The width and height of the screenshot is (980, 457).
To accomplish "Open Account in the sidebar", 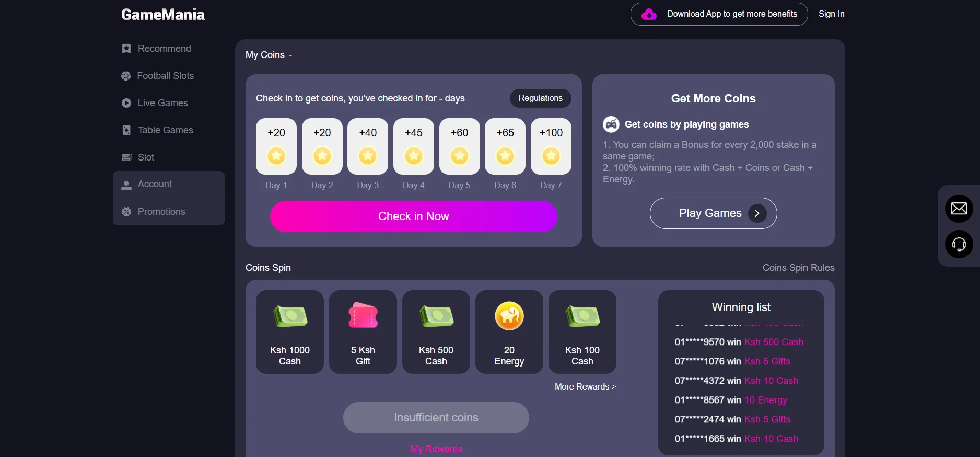I will tap(169, 185).
